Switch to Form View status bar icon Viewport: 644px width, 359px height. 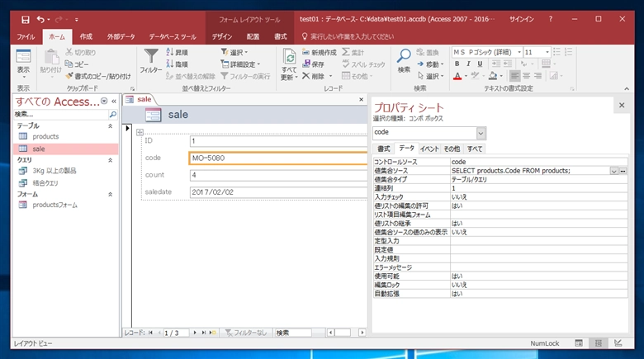(x=578, y=343)
